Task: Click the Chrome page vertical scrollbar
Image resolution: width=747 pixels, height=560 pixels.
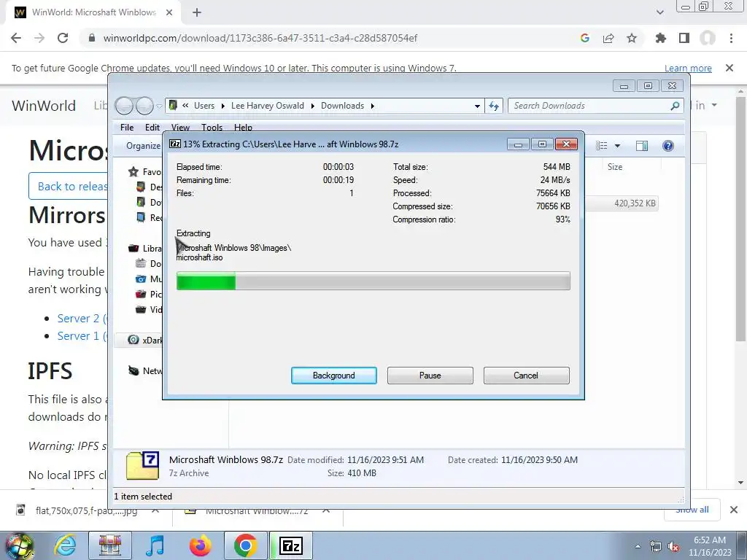Action: [740, 219]
